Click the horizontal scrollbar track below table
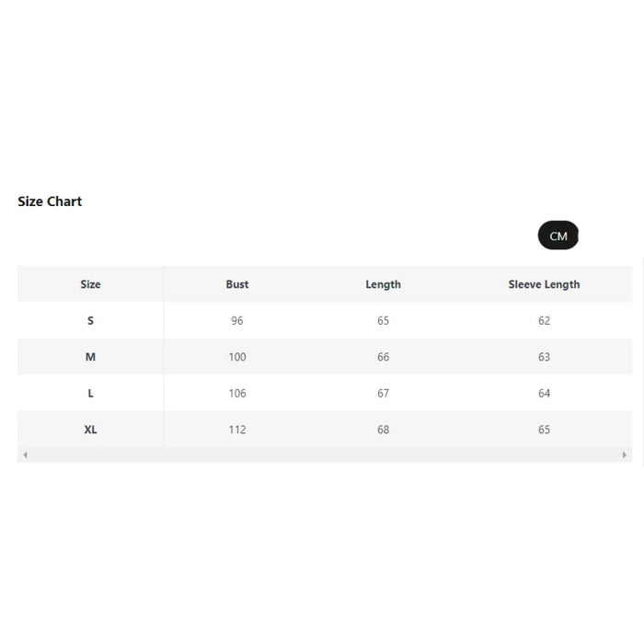 (x=324, y=454)
